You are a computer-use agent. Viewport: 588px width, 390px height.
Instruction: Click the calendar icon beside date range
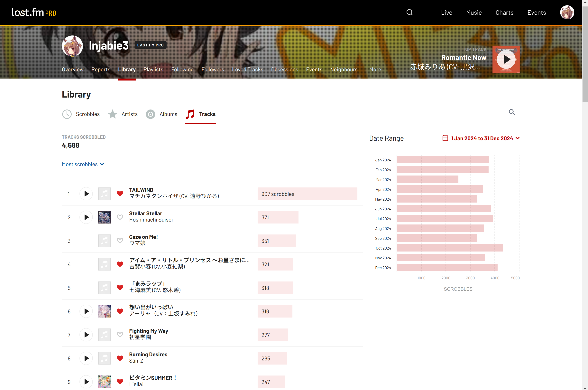[x=445, y=138]
